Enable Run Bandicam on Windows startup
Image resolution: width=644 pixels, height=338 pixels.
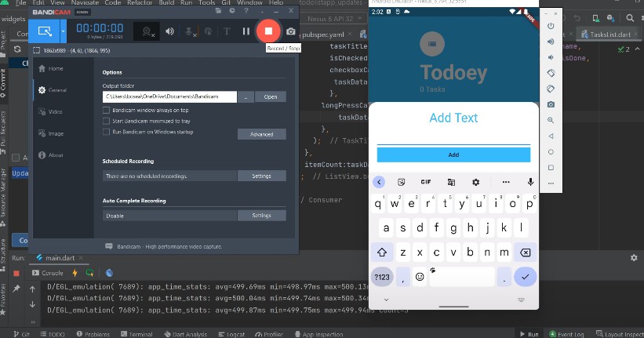tap(107, 132)
